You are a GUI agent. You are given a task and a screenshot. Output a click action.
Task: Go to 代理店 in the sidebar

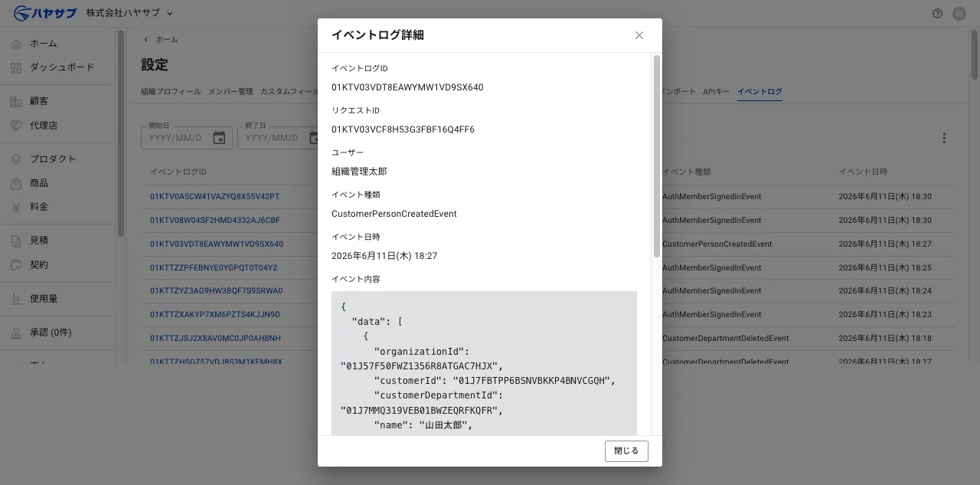tap(57, 125)
